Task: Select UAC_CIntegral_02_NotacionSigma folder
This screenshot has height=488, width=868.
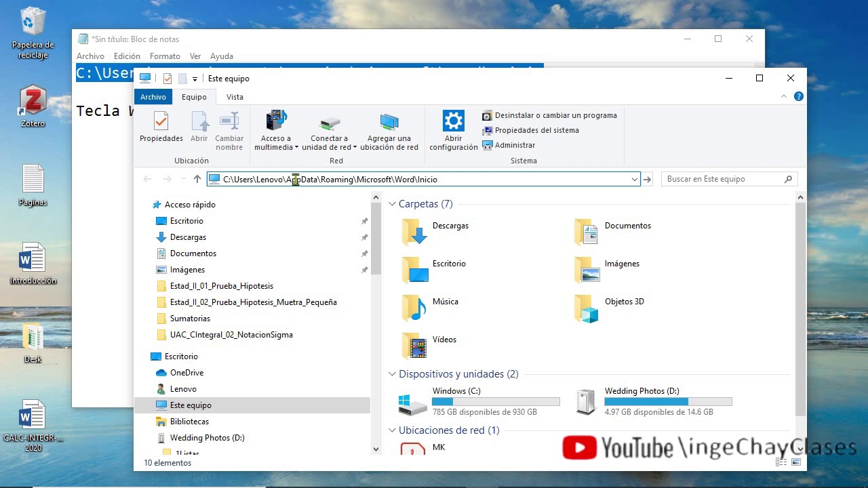Action: click(x=231, y=335)
